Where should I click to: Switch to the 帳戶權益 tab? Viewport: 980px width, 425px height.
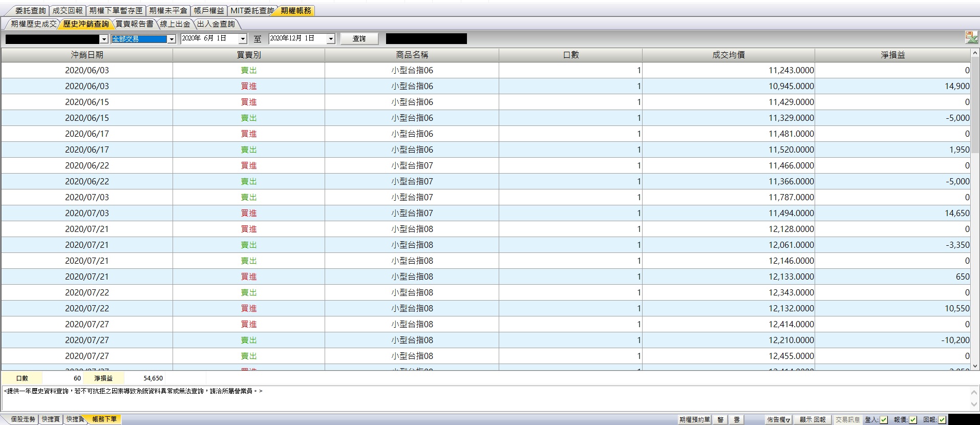click(209, 11)
